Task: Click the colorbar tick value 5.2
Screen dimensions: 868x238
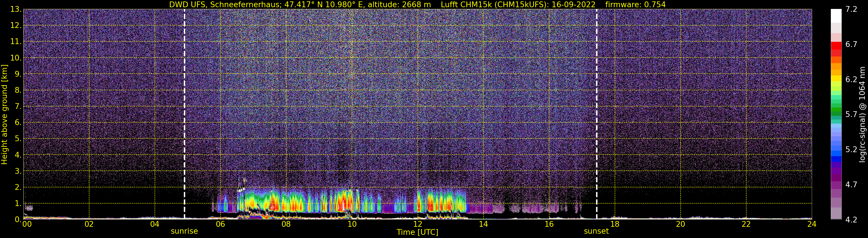Action: [852, 150]
